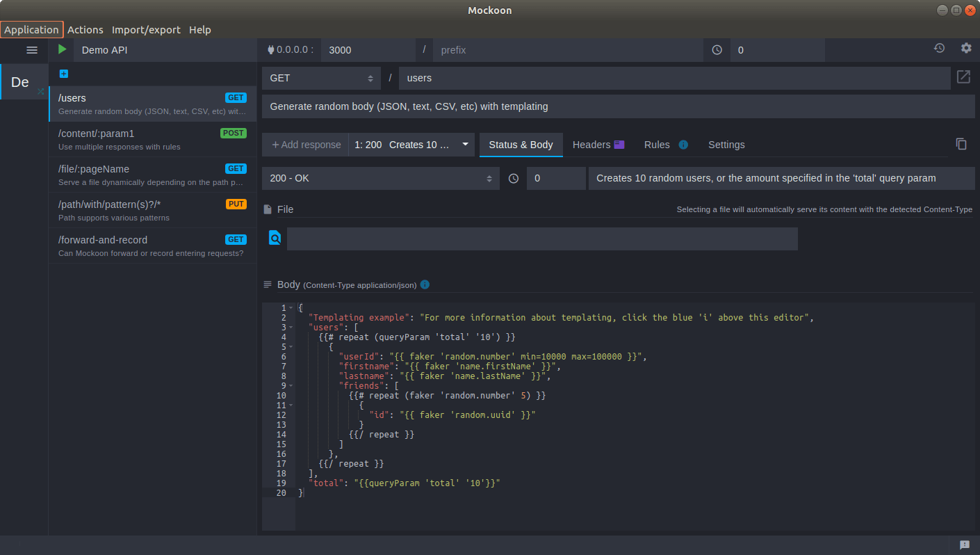Open route in browser icon

pos(963,77)
